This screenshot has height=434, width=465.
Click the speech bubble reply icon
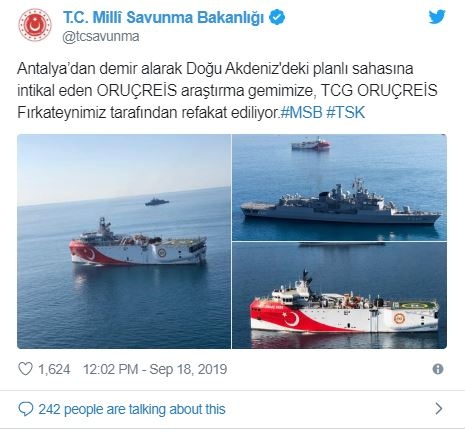(x=26, y=409)
